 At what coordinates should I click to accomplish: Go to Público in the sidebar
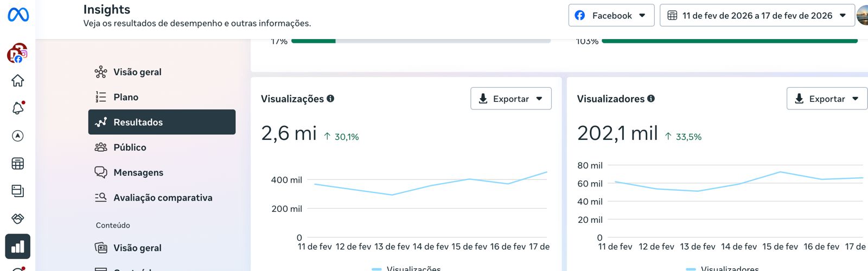click(x=130, y=147)
